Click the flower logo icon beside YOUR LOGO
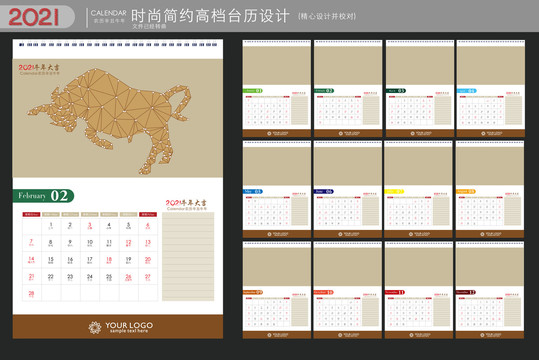This screenshot has width=539, height=360. [95, 327]
